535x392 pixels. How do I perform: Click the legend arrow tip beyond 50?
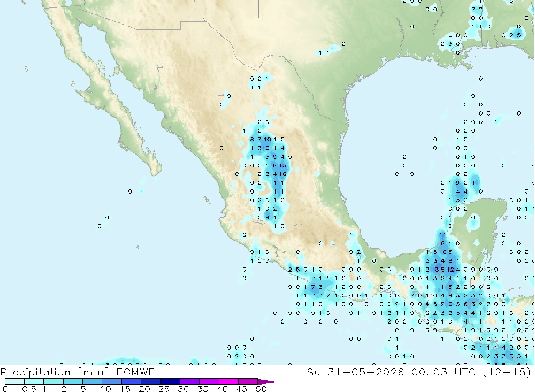(267, 382)
